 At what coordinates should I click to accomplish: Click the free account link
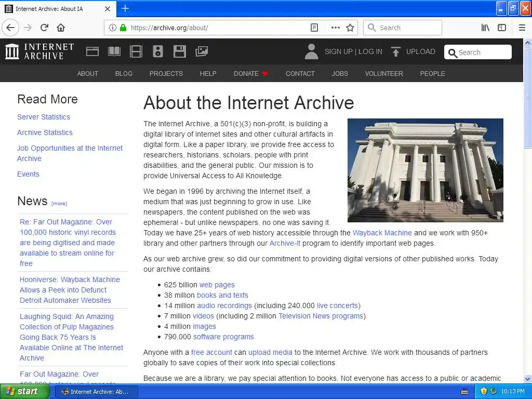(x=212, y=353)
